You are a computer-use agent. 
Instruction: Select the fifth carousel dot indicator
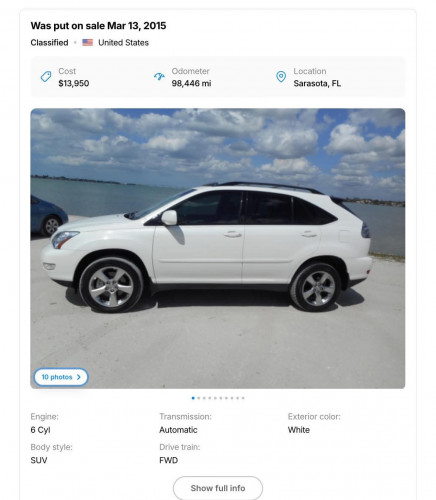pos(215,398)
